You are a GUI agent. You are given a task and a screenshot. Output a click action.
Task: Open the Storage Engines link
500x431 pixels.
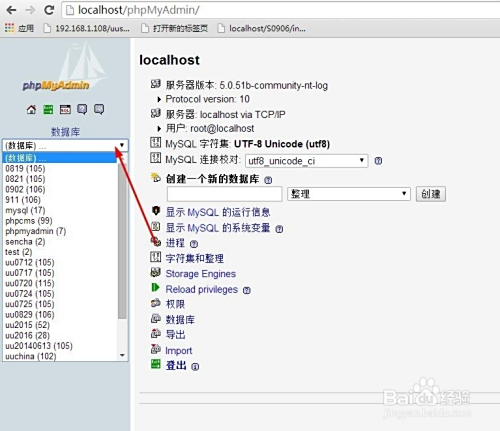201,274
